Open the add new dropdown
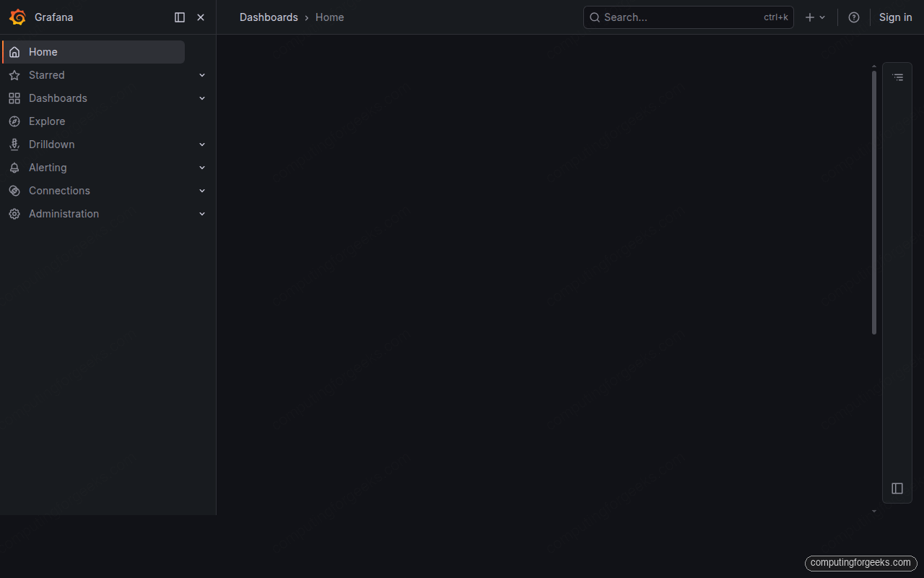924x578 pixels. pyautogui.click(x=815, y=17)
